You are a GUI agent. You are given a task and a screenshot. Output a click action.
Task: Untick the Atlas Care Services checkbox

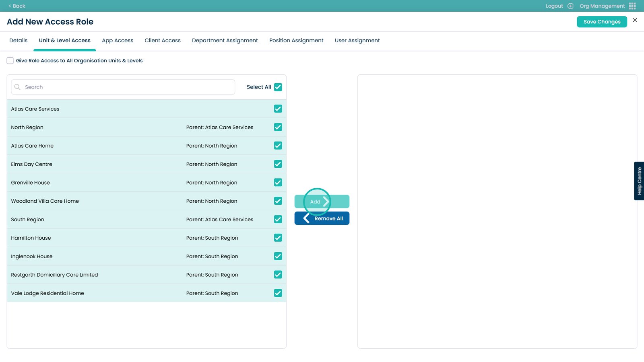tap(278, 109)
